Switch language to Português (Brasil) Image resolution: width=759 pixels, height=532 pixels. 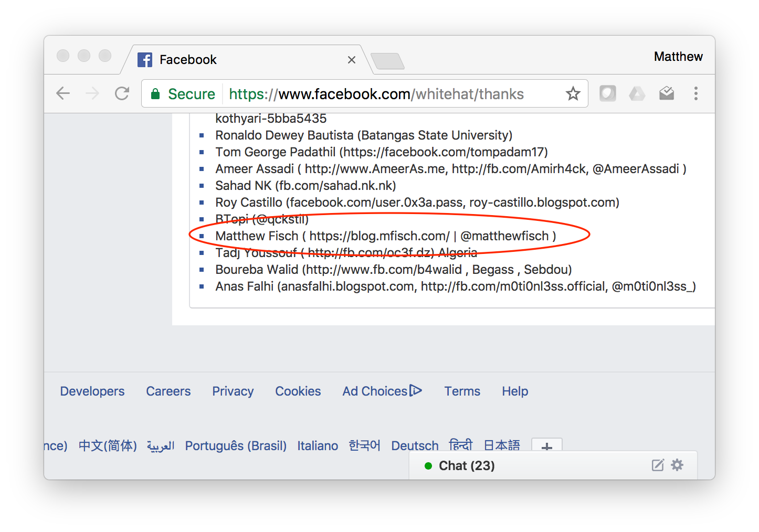(x=236, y=445)
